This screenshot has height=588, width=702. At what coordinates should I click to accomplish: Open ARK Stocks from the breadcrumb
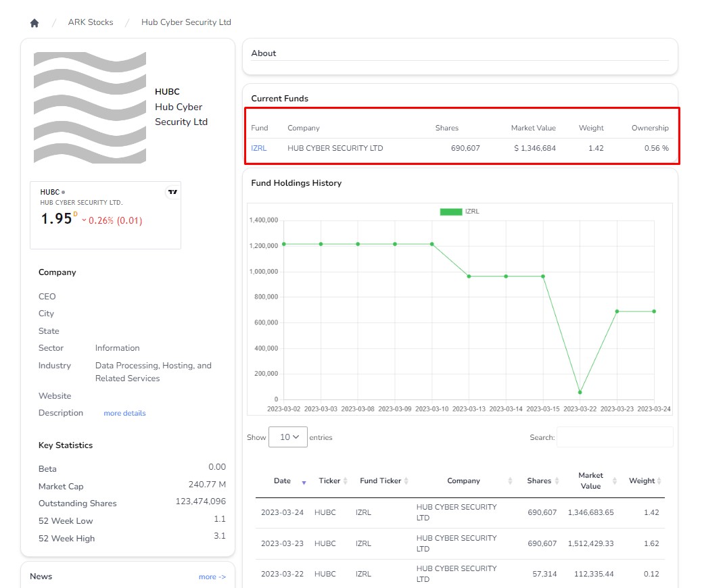90,22
